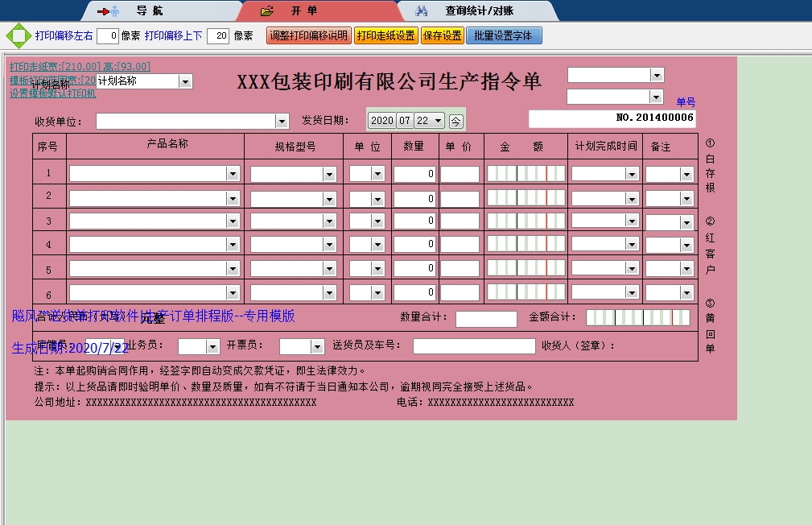Click the 打印走纸宽 paper size link
Screen dimensions: 812x525
point(80,67)
